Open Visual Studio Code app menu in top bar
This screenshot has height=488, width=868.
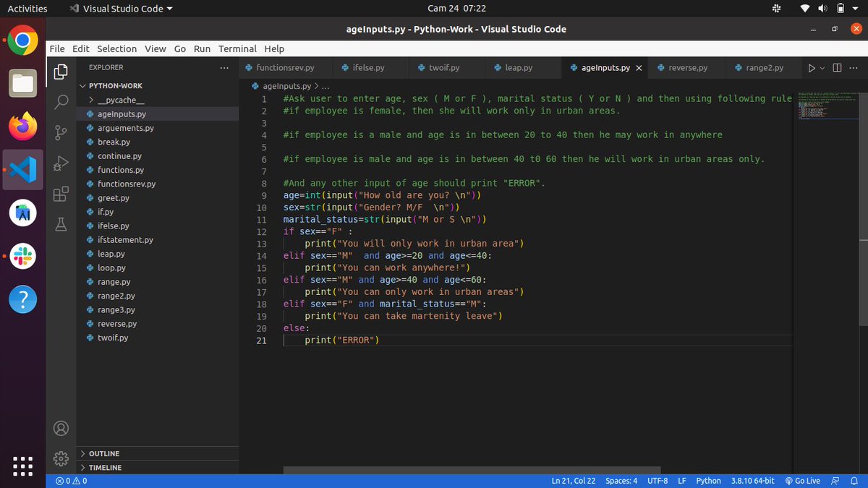click(122, 9)
